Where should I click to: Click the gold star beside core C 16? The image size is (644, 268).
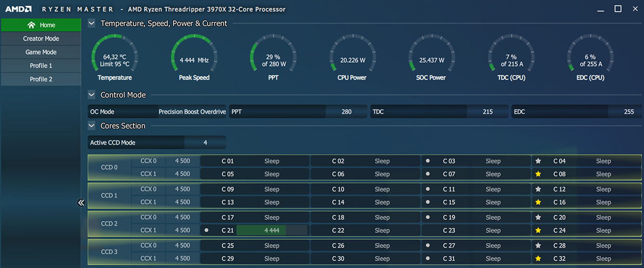(x=538, y=202)
